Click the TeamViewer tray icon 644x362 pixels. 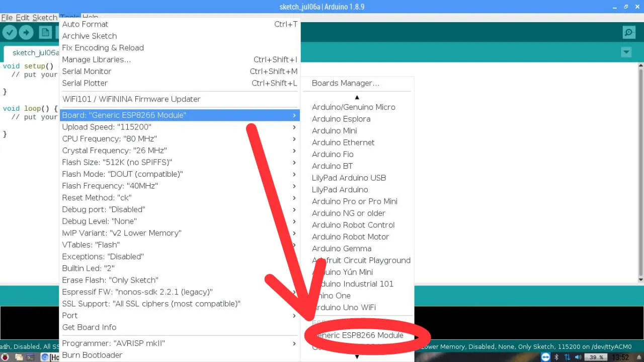tap(545, 357)
